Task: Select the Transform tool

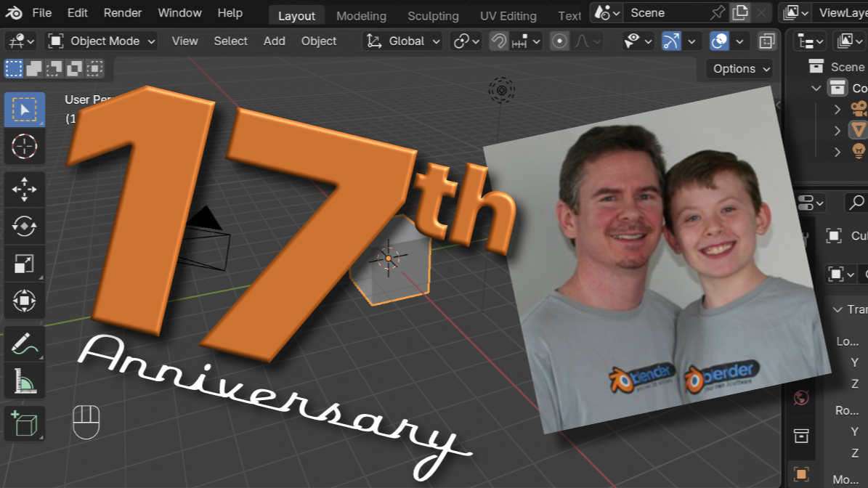Action: 25,301
